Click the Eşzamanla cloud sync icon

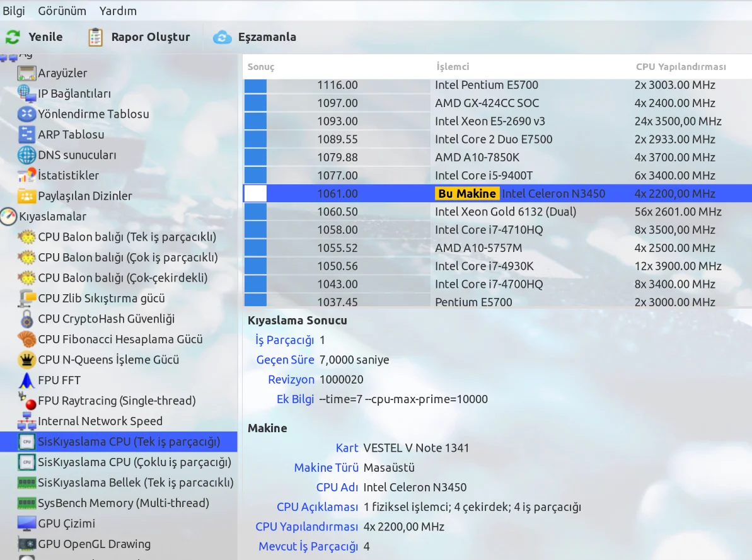222,37
